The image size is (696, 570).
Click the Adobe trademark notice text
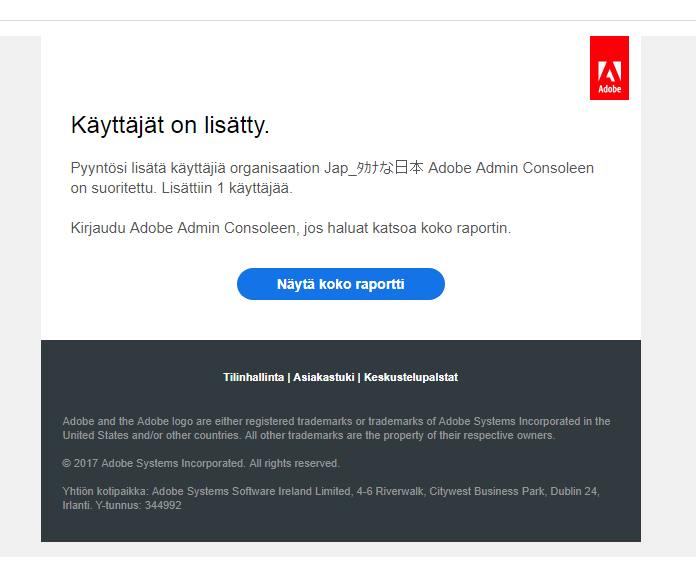click(336, 428)
